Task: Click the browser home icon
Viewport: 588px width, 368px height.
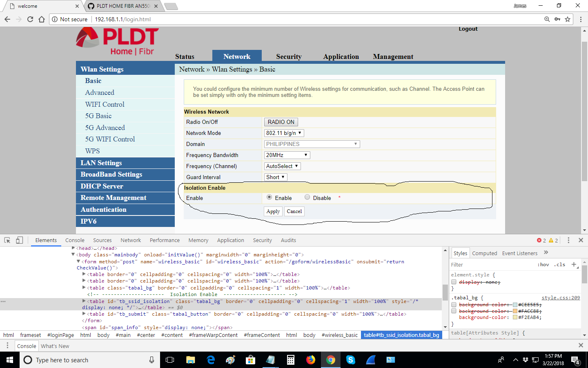Action: [x=42, y=19]
